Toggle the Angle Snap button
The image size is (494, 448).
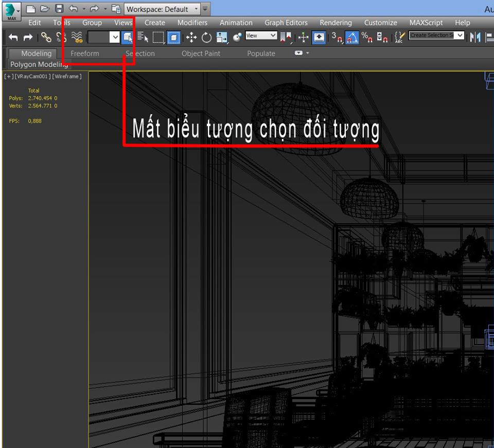pos(352,37)
